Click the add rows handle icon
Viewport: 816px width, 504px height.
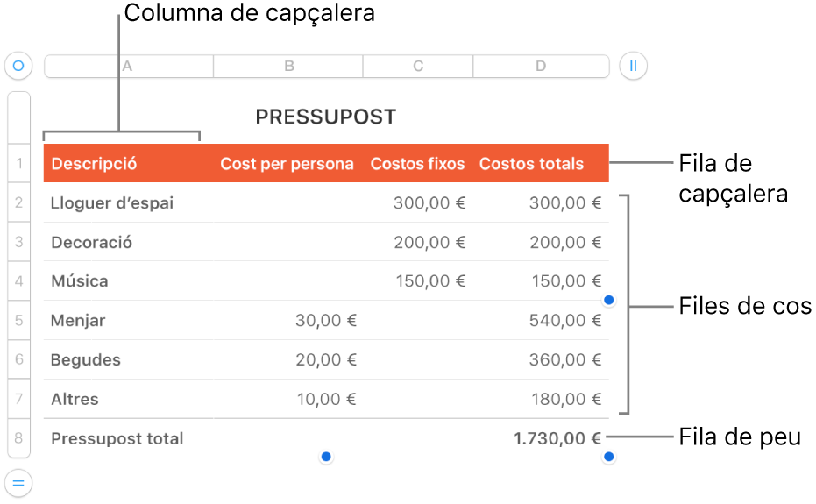click(x=18, y=482)
